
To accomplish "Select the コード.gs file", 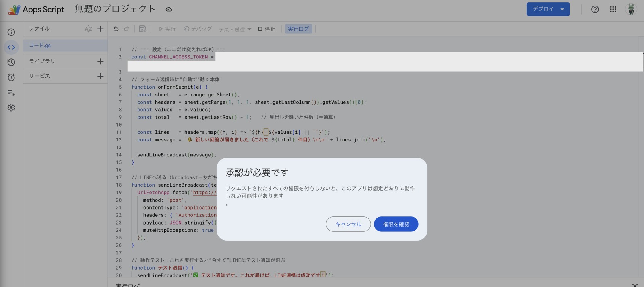I will (x=65, y=46).
